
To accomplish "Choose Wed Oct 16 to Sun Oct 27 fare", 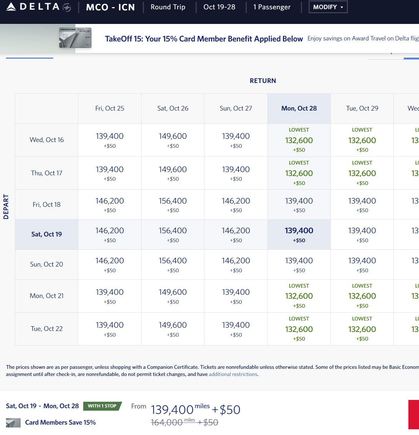I will click(236, 140).
